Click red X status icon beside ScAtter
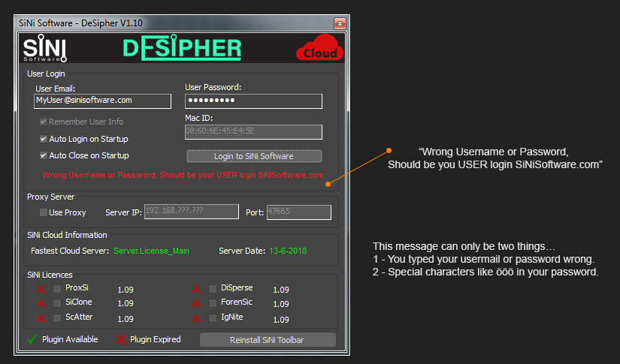 point(41,318)
